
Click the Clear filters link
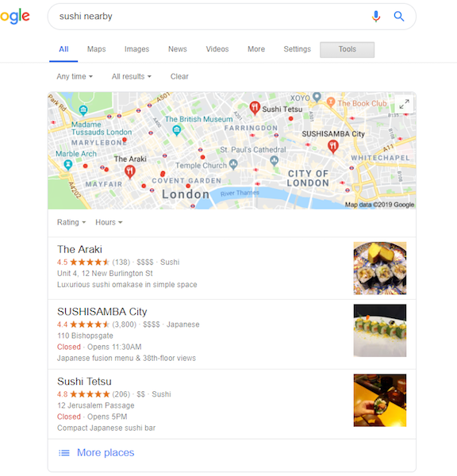tap(179, 76)
